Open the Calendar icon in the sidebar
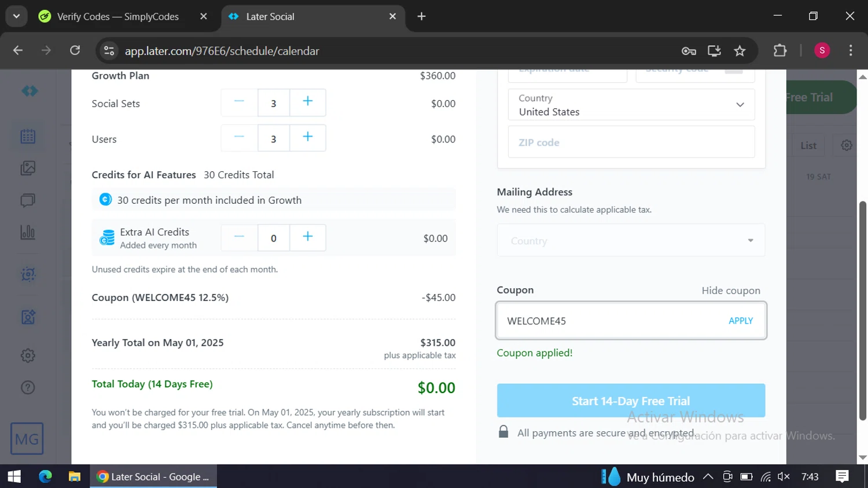 [x=28, y=137]
